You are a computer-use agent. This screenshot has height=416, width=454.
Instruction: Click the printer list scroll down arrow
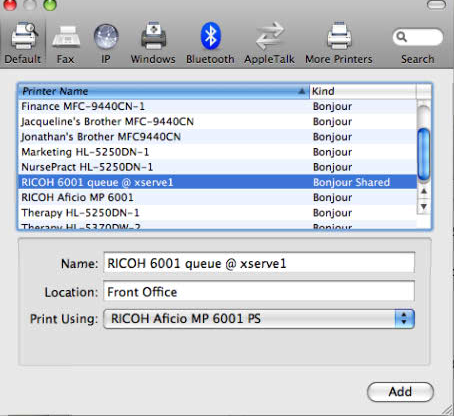(x=424, y=207)
